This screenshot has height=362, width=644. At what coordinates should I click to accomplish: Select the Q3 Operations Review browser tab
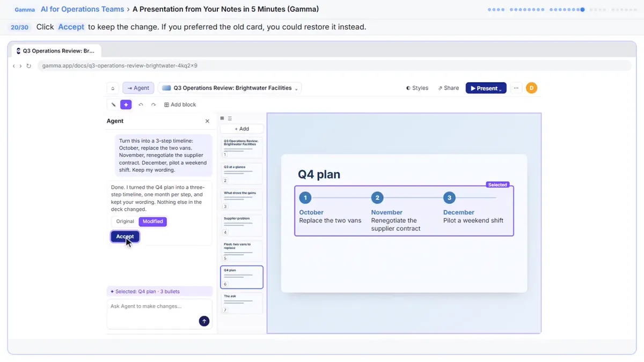[x=56, y=51]
